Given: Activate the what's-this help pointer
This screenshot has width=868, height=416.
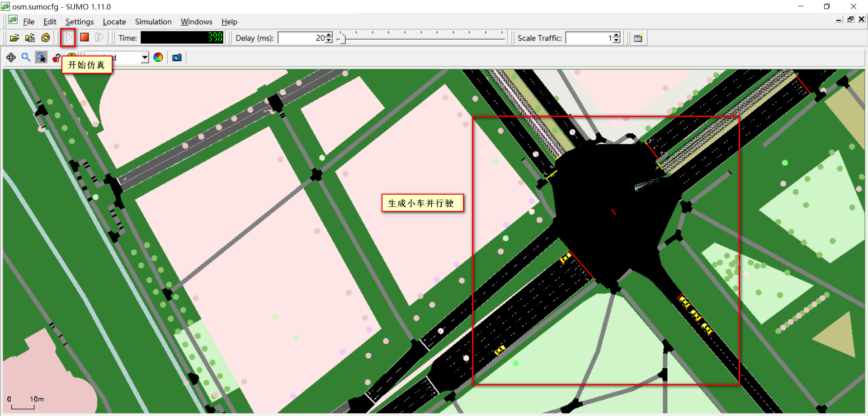Looking at the screenshot, I should 56,57.
